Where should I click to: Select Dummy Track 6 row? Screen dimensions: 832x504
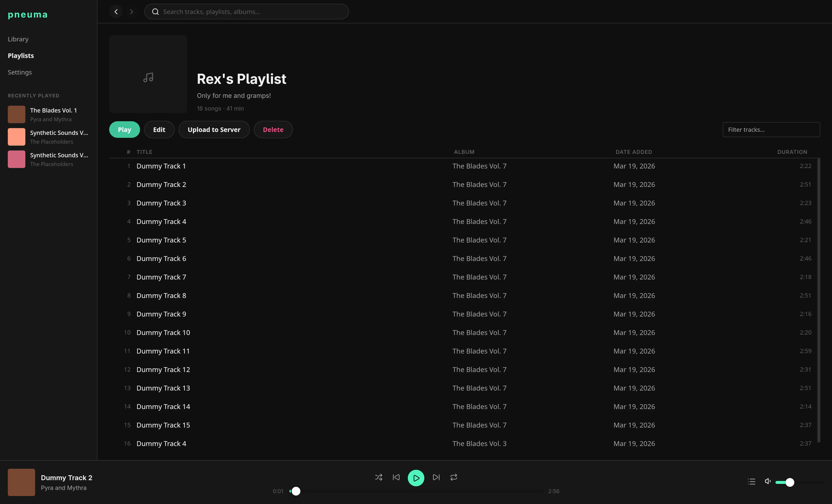click(463, 259)
